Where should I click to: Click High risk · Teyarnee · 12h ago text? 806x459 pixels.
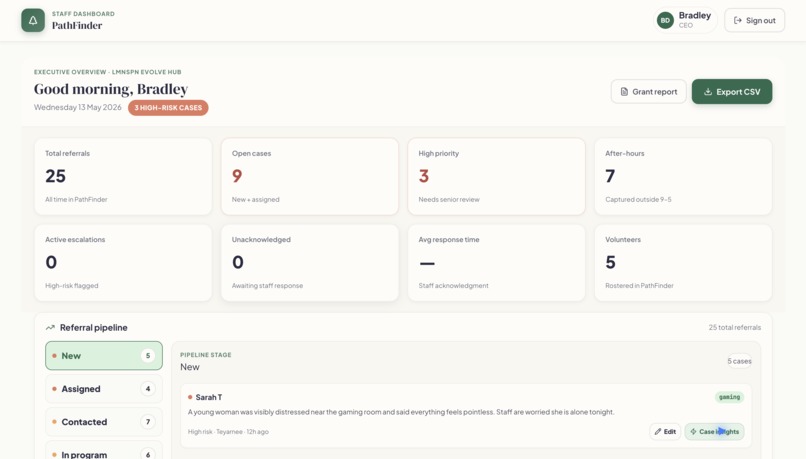click(x=228, y=432)
